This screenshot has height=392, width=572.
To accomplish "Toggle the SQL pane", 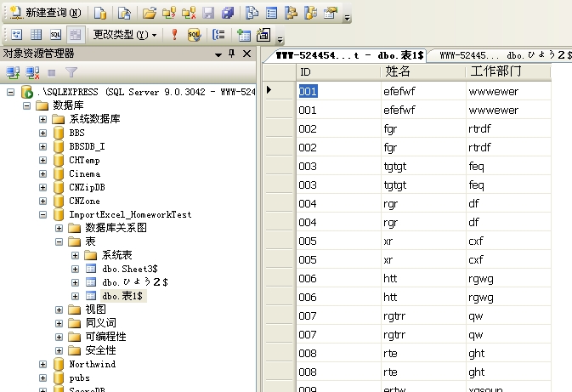I will pos(55,35).
